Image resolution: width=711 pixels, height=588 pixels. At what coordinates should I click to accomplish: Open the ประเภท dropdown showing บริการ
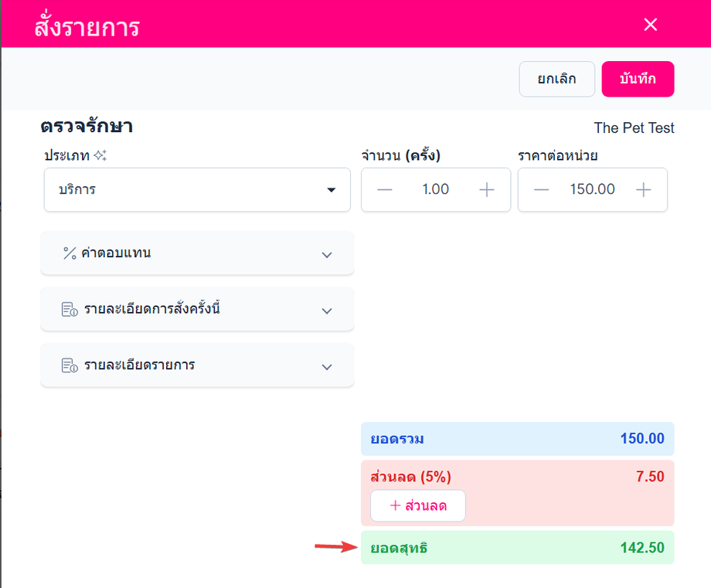tap(197, 189)
